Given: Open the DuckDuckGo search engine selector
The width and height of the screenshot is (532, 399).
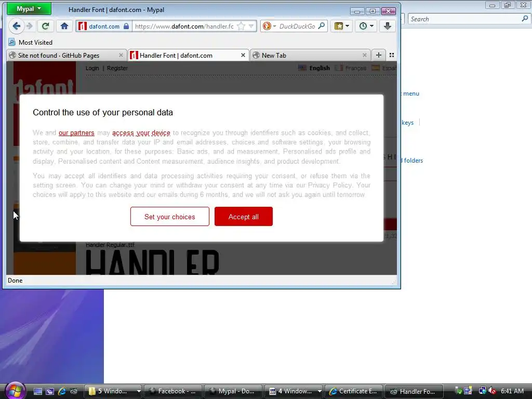Looking at the screenshot, I should point(270,26).
